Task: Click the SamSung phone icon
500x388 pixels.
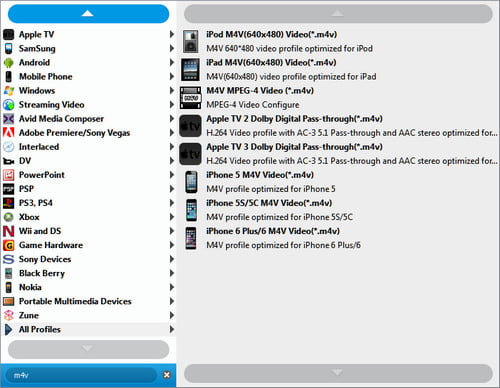Action: 9,48
